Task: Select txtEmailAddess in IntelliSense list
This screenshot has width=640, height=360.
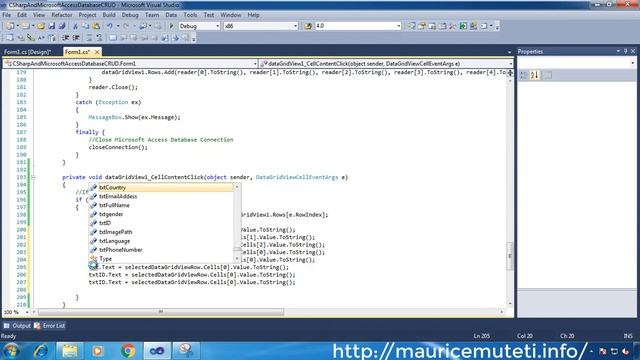Action: tap(161, 196)
